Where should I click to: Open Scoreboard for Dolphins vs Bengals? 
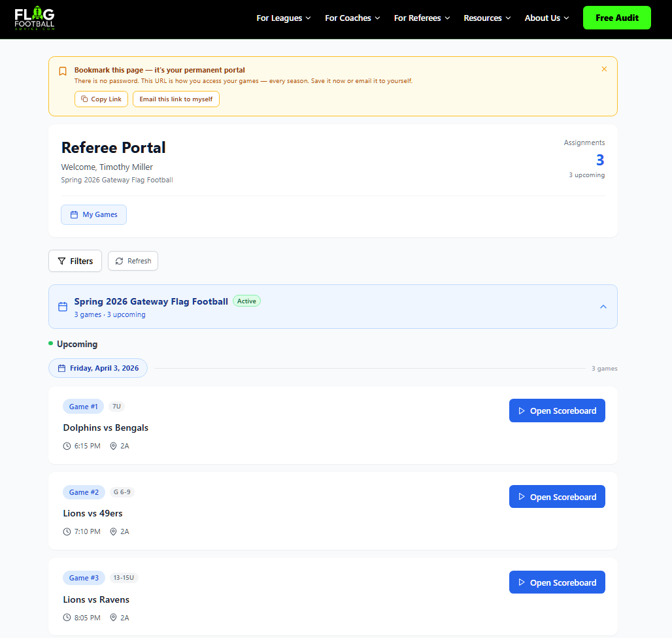click(x=557, y=411)
